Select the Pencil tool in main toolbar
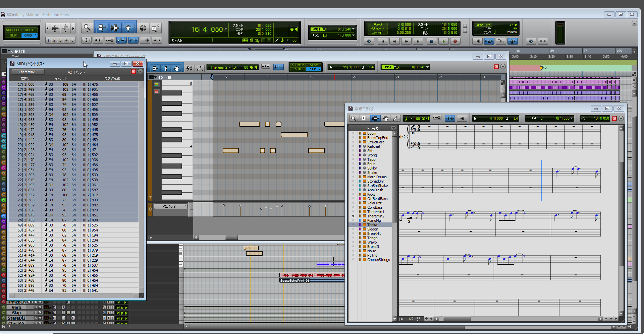 pos(156,28)
